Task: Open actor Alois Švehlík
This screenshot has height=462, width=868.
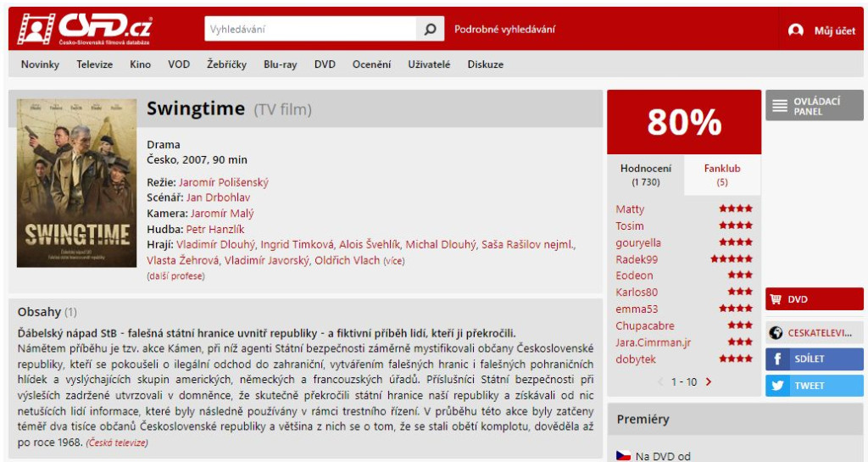Action: (x=370, y=244)
